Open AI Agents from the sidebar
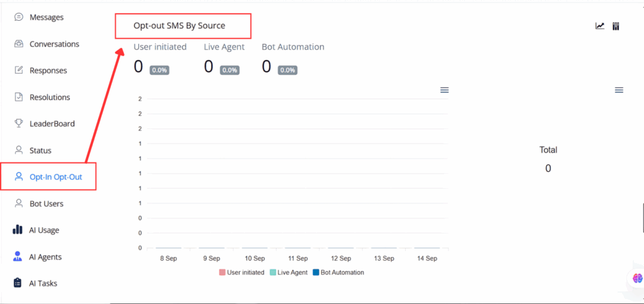Screen dimensions: 644x304 pos(45,257)
